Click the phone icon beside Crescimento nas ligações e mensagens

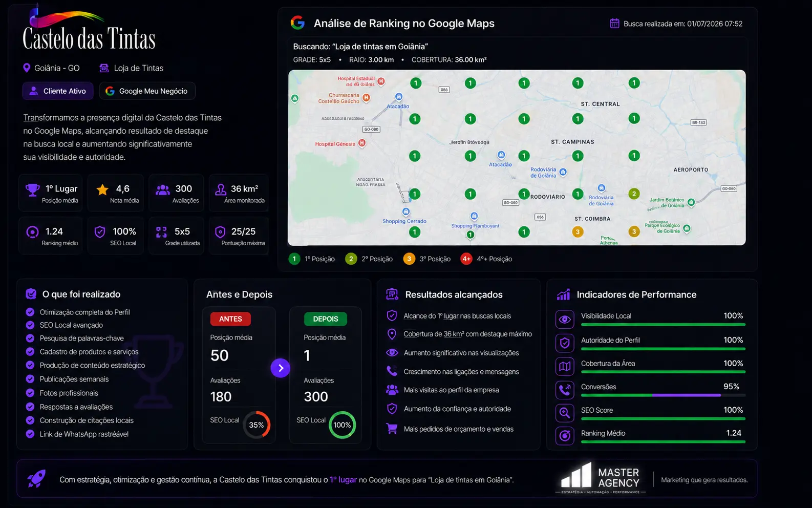pyautogui.click(x=392, y=371)
